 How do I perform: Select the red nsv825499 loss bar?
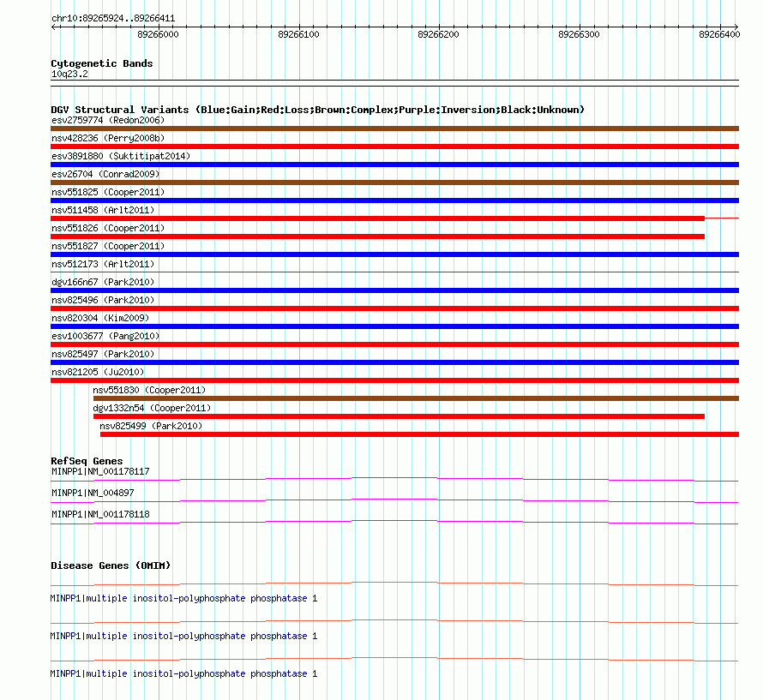pyautogui.click(x=419, y=434)
